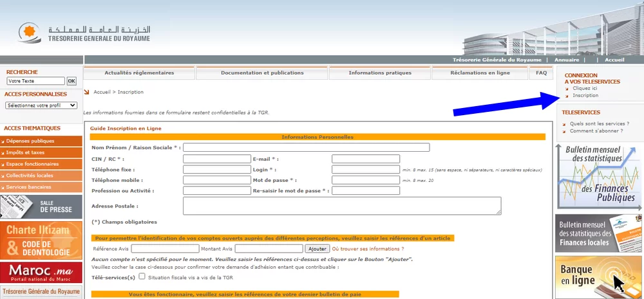The image size is (644, 299).
Task: Select the Informations pratiques tab
Action: [x=379, y=73]
